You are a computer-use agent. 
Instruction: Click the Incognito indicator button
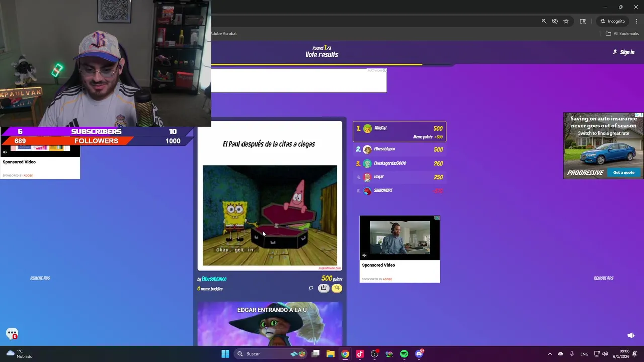[x=612, y=21]
